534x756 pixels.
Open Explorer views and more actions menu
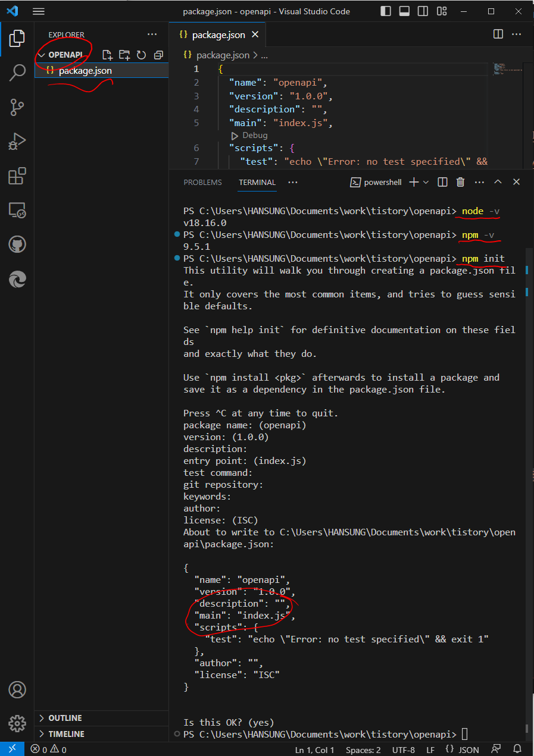[152, 34]
